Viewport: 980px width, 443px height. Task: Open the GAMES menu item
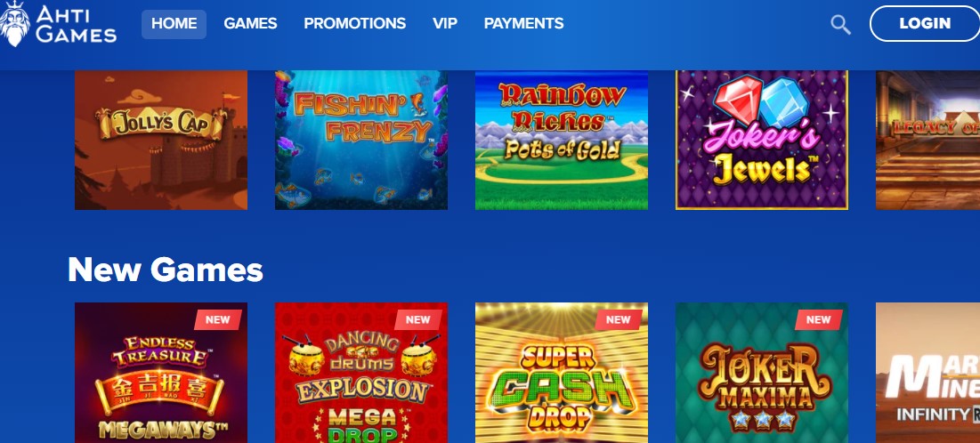click(250, 24)
